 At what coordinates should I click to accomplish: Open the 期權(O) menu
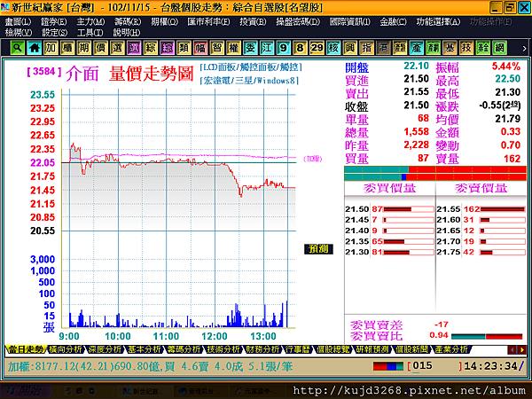pyautogui.click(x=164, y=21)
